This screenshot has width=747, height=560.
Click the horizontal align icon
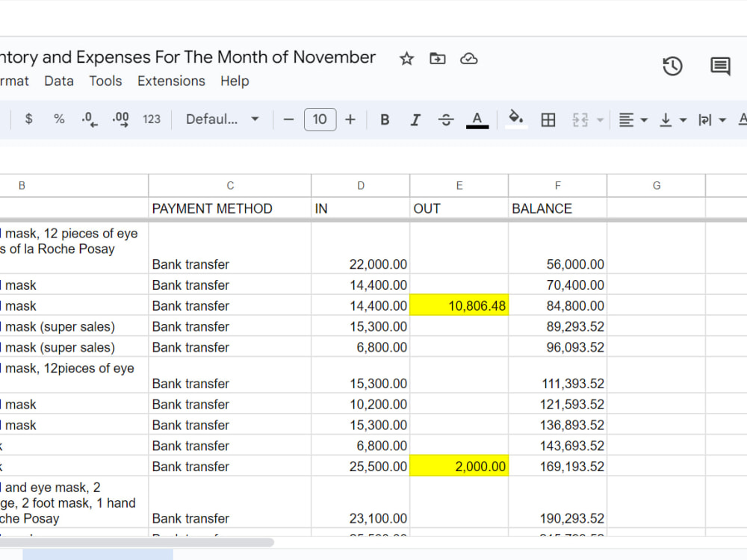tap(626, 119)
